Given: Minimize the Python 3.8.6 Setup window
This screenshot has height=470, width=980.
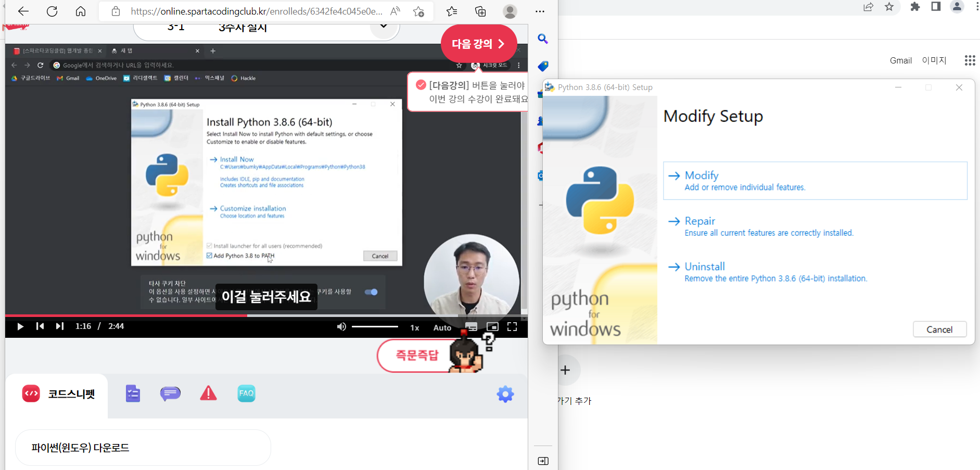Looking at the screenshot, I should pos(898,87).
